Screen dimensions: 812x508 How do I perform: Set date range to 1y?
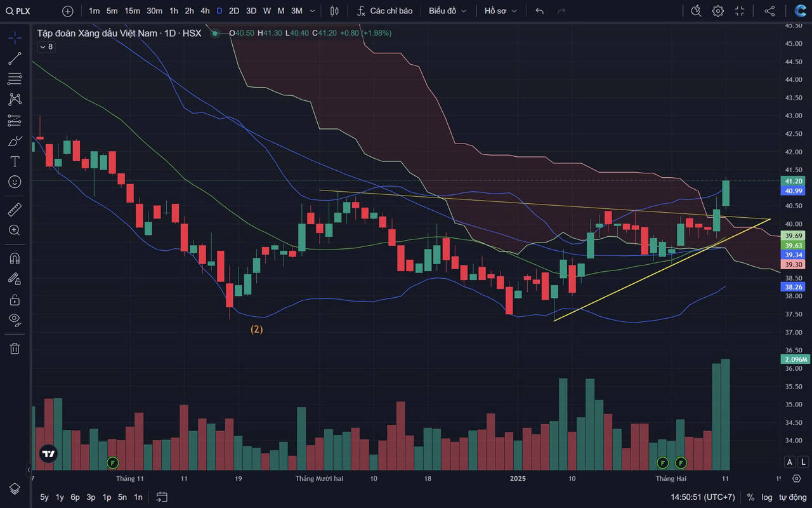click(x=60, y=497)
